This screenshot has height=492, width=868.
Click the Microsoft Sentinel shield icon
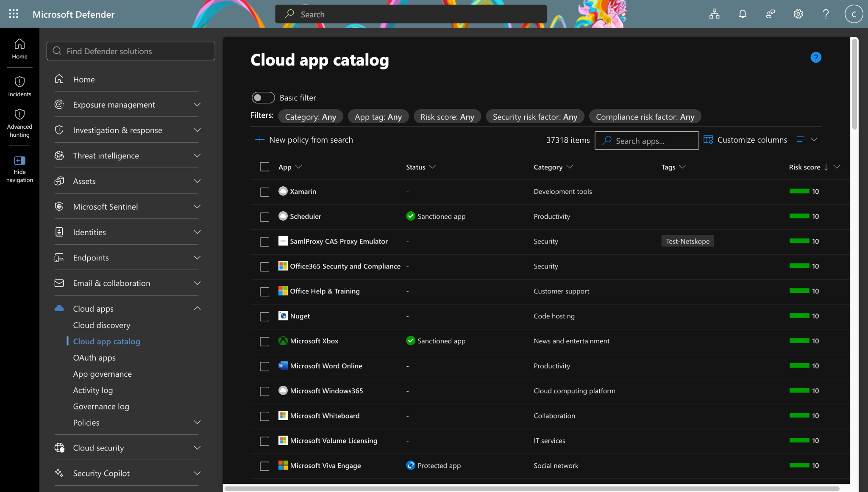coord(59,206)
